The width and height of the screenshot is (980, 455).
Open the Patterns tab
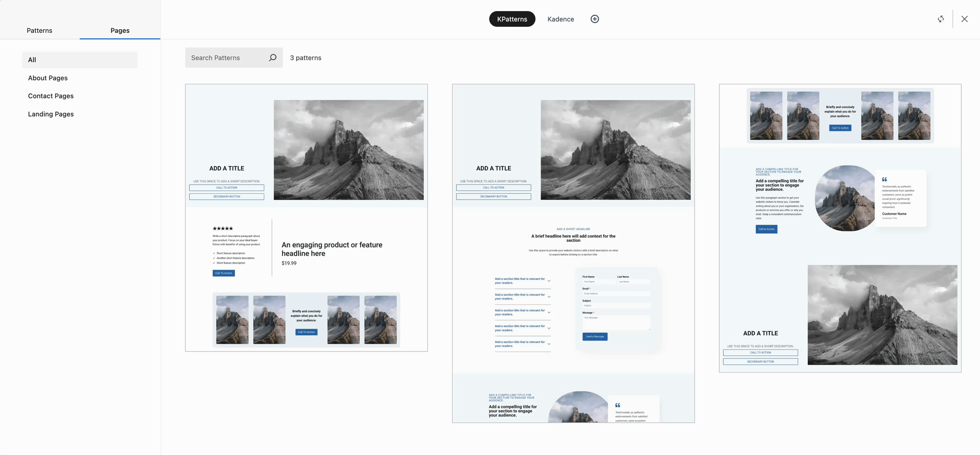tap(39, 30)
